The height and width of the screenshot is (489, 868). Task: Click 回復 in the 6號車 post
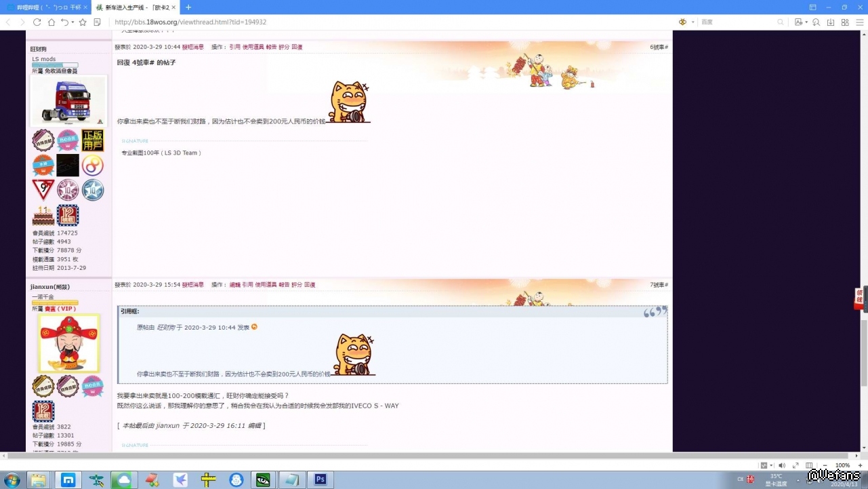tap(297, 47)
